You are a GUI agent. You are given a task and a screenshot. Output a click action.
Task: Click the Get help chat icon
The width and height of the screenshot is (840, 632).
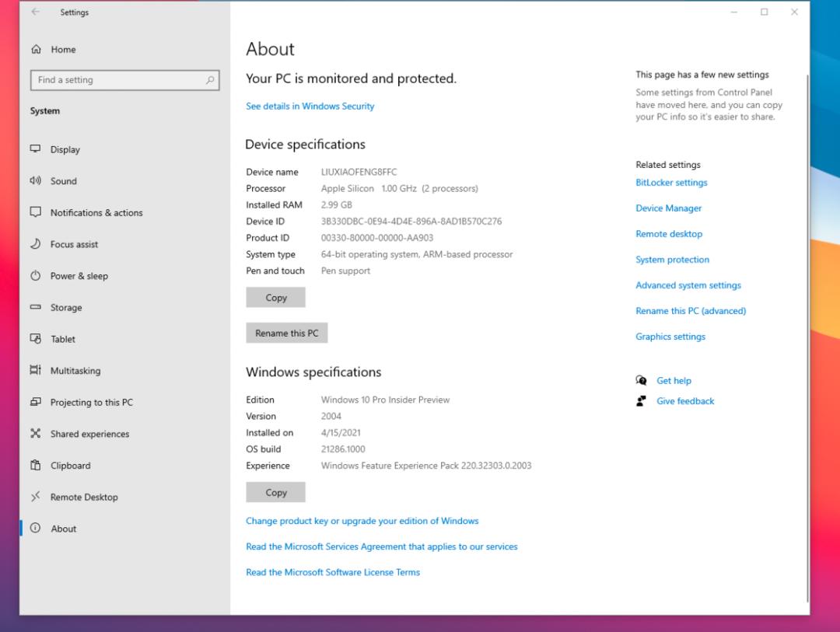tap(641, 380)
